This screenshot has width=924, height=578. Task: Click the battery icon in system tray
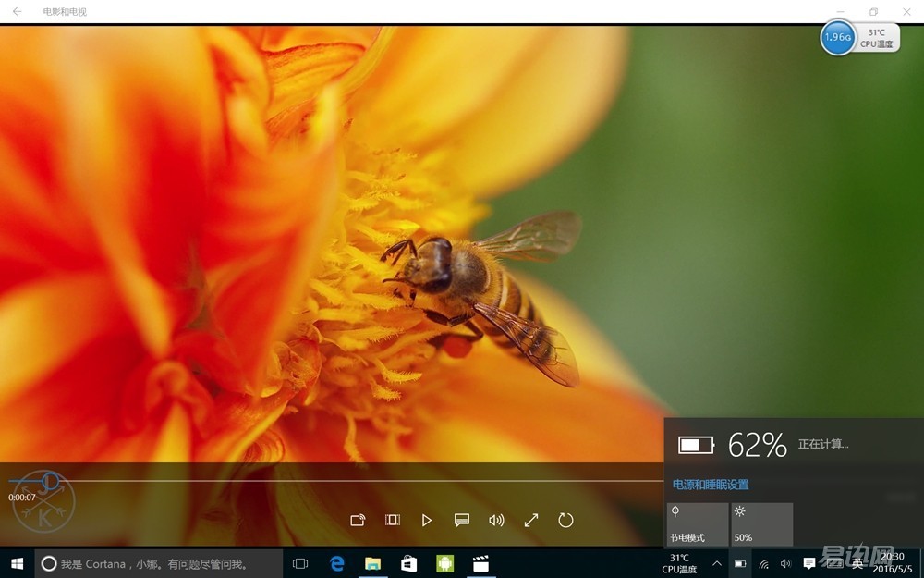pyautogui.click(x=740, y=564)
